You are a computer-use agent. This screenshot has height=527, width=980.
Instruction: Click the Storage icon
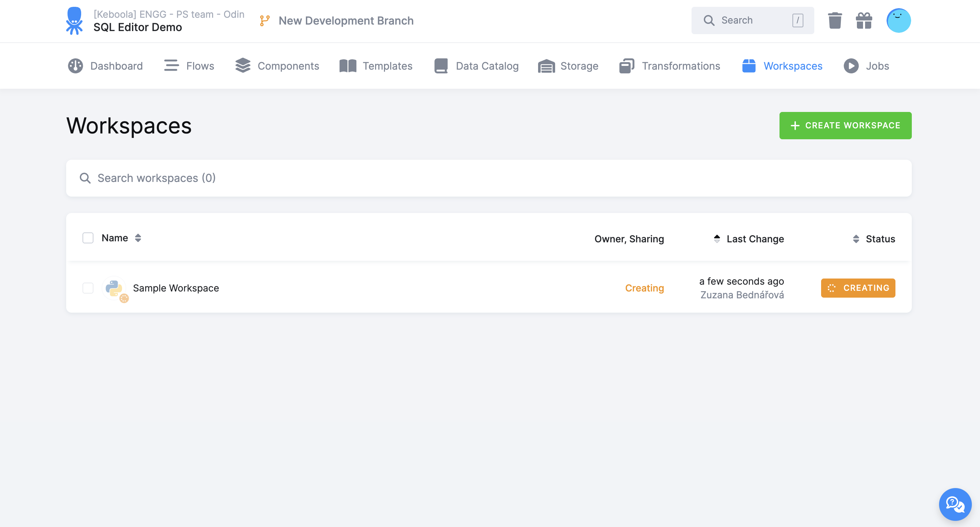(x=546, y=66)
